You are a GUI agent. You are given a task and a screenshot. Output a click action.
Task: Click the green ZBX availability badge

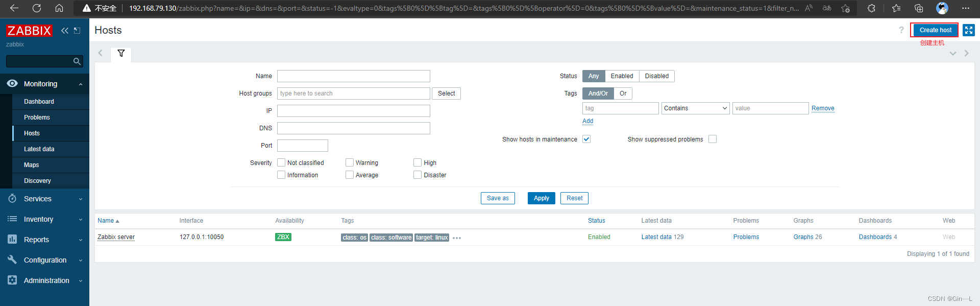pos(283,237)
